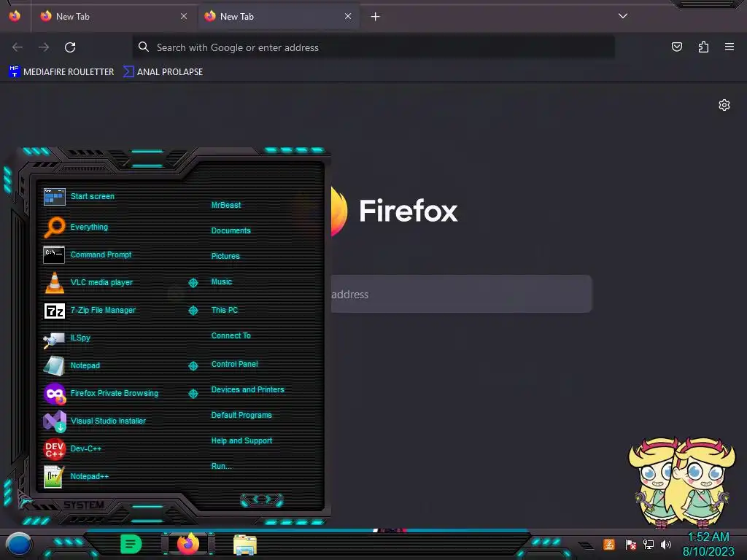Open Notepad icon in start menu

[x=54, y=366]
